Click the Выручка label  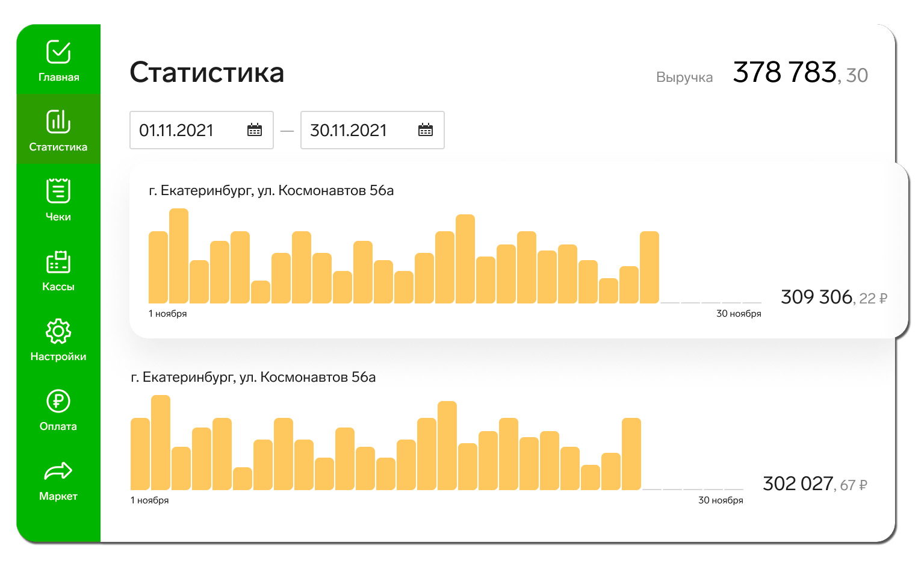tap(684, 78)
